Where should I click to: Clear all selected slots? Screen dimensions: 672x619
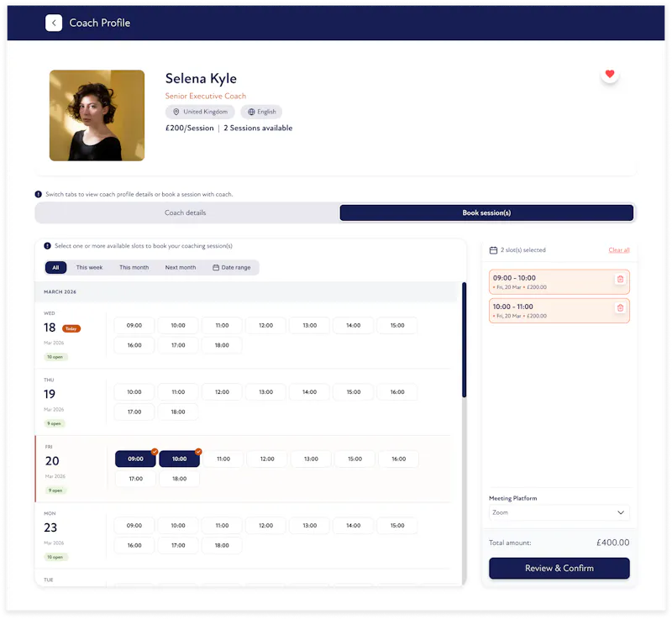click(x=619, y=250)
